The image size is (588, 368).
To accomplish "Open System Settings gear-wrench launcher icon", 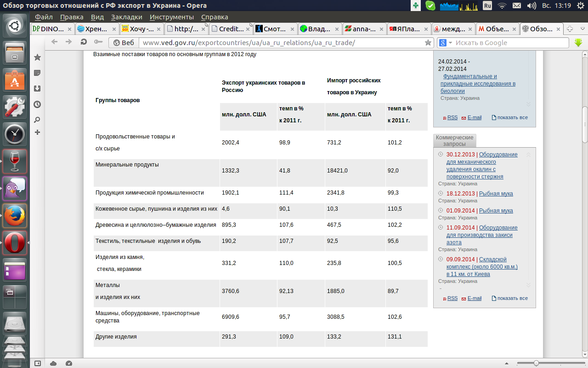I will coord(15,107).
